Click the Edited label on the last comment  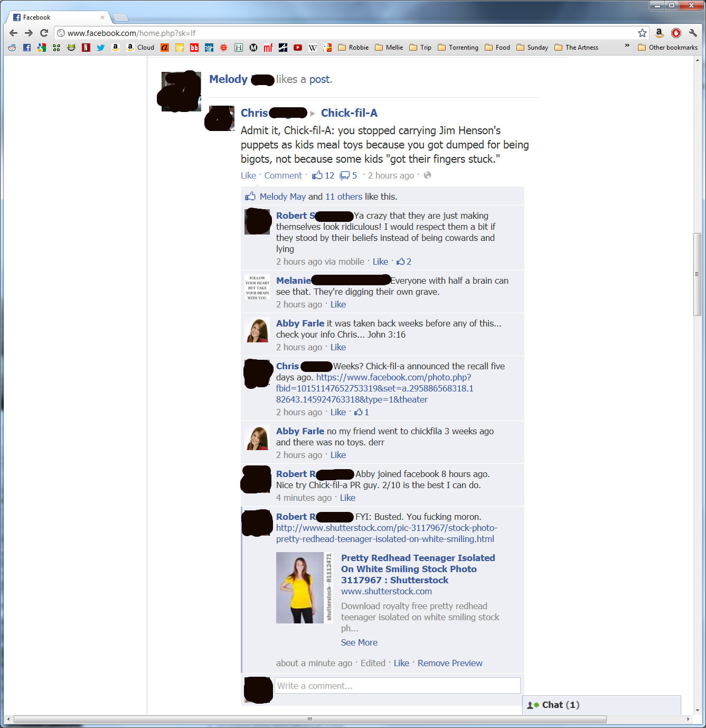point(373,663)
